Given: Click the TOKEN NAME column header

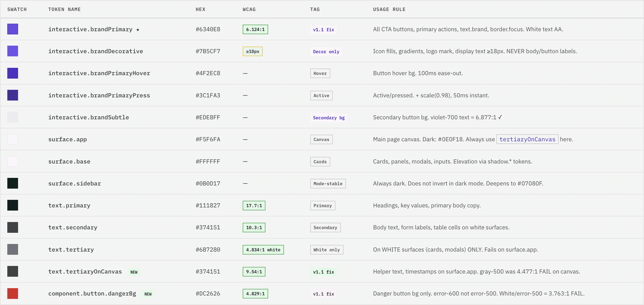Looking at the screenshot, I should pyautogui.click(x=64, y=9).
